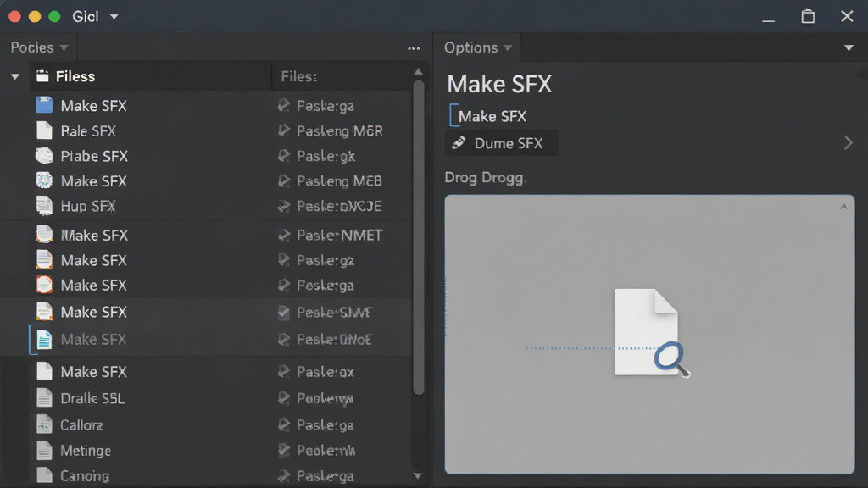Click the Dume SFX button

502,143
